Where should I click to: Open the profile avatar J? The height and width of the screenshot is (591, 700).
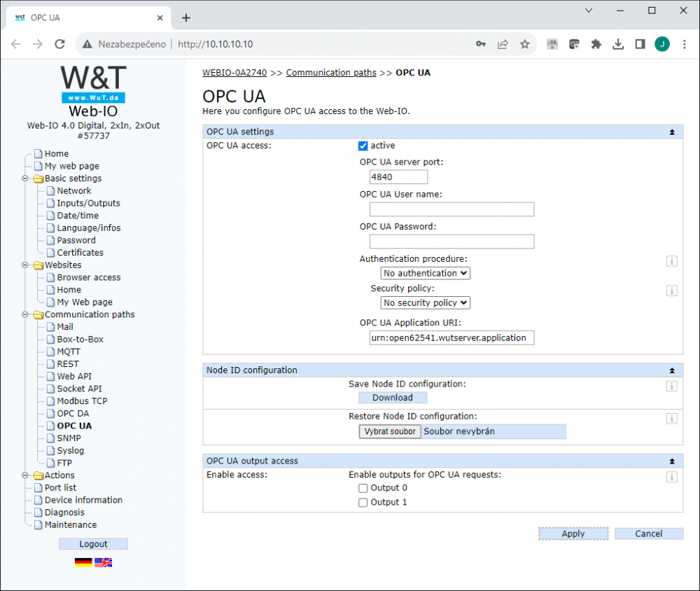(662, 44)
